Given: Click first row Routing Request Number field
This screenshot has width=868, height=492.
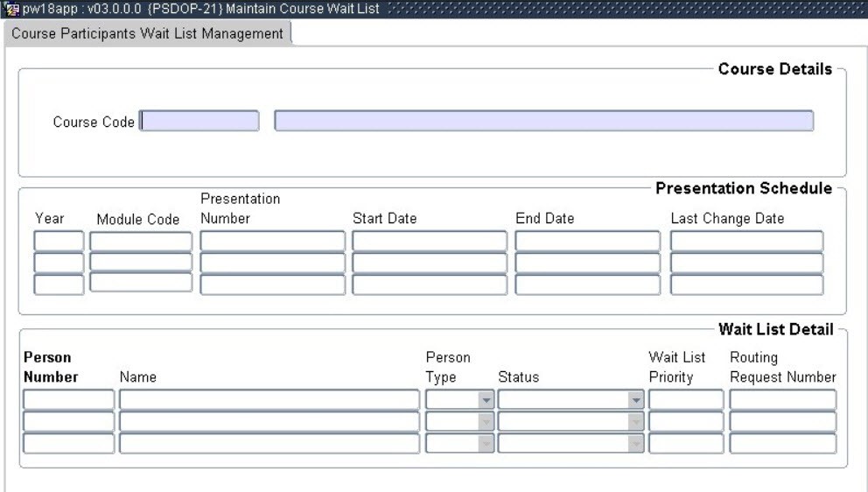Looking at the screenshot, I should pyautogui.click(x=783, y=399).
